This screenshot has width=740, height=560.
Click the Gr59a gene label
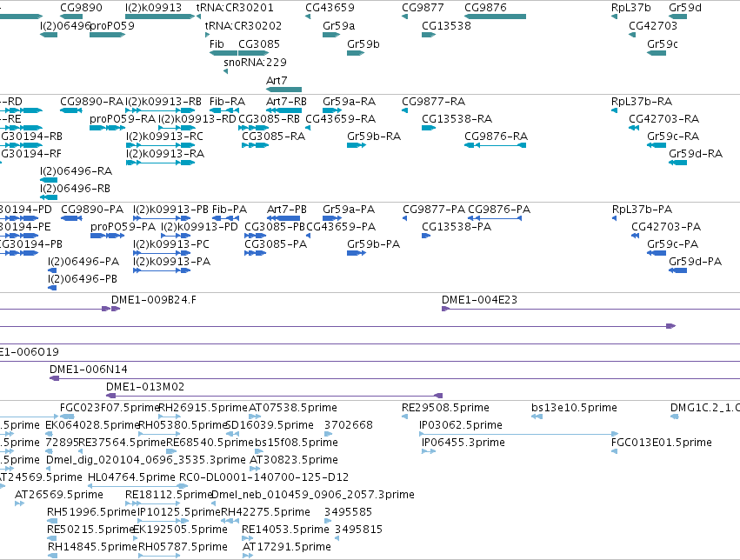(x=338, y=25)
